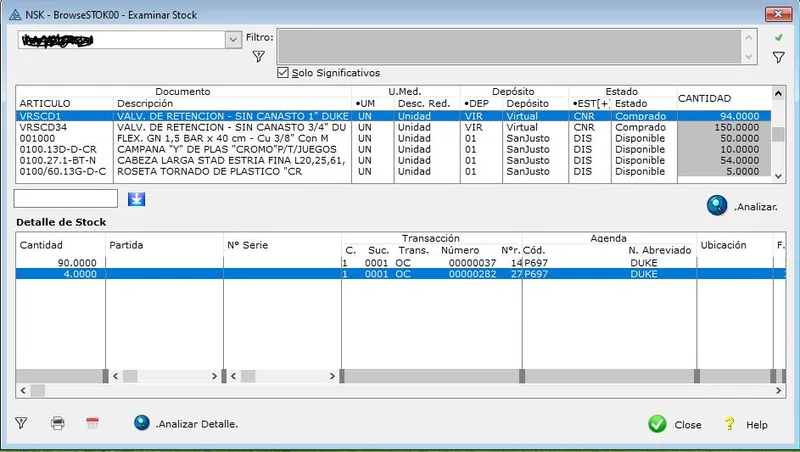Click the •EST[+] column header
Screen dimensions: 800x452
pos(590,103)
